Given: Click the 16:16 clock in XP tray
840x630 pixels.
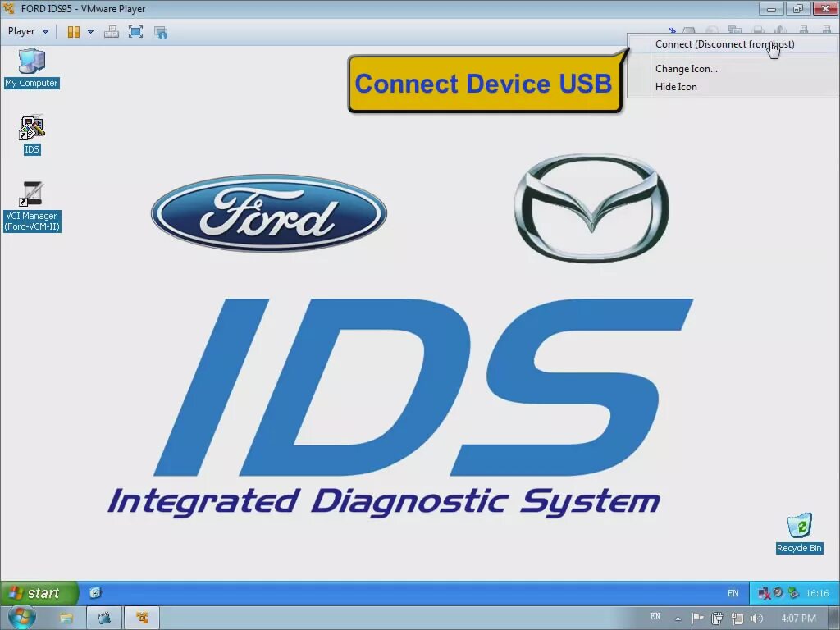Looking at the screenshot, I should [817, 593].
